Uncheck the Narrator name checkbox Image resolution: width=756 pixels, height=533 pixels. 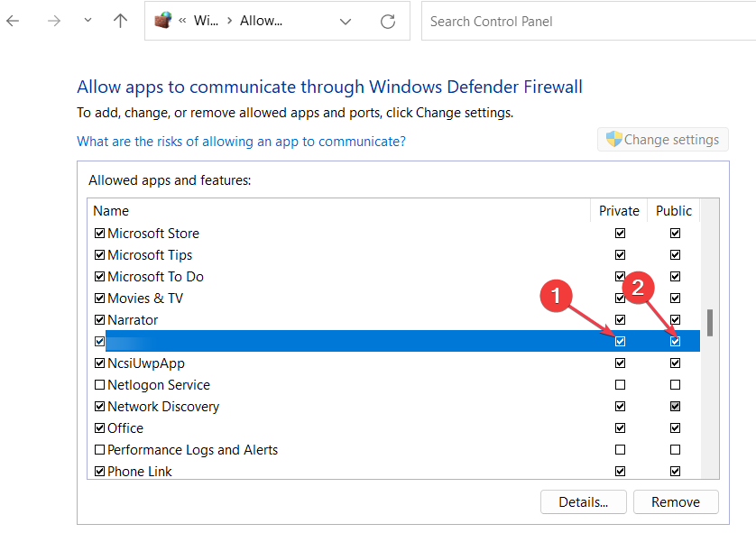click(99, 320)
